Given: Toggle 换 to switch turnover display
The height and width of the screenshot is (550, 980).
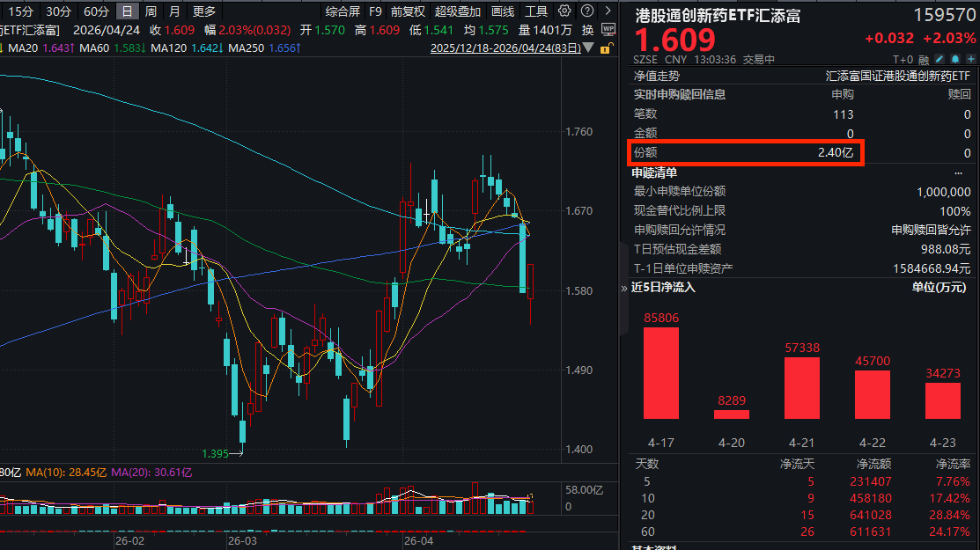Looking at the screenshot, I should [x=587, y=28].
